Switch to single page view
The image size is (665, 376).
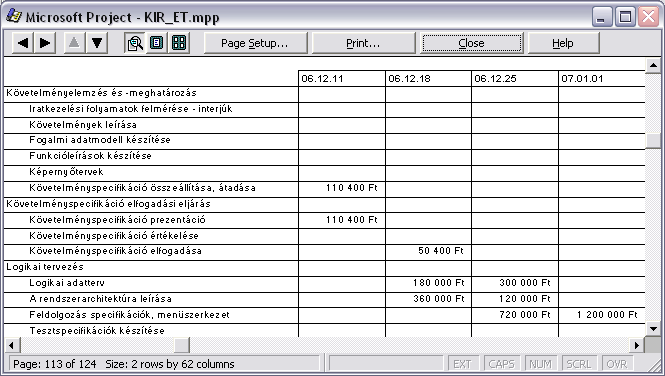[x=157, y=43]
